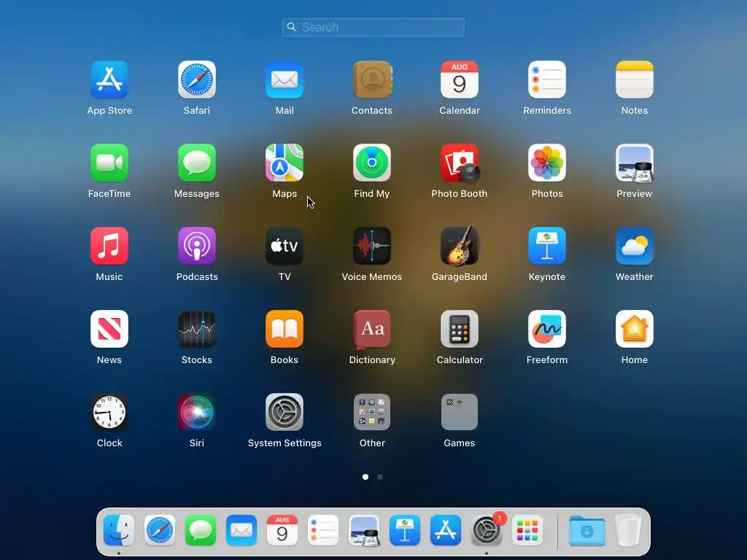Launch the Apple TV app
This screenshot has width=747, height=560.
tap(285, 246)
